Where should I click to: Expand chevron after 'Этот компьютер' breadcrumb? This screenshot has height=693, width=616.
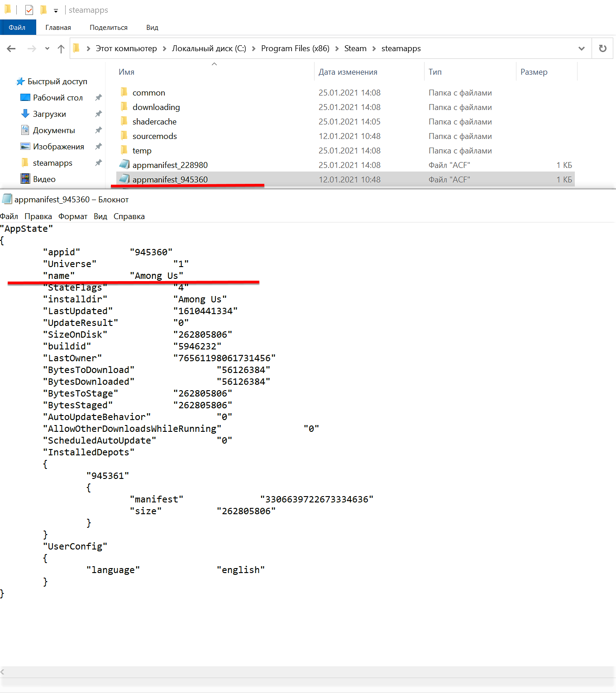[x=164, y=48]
